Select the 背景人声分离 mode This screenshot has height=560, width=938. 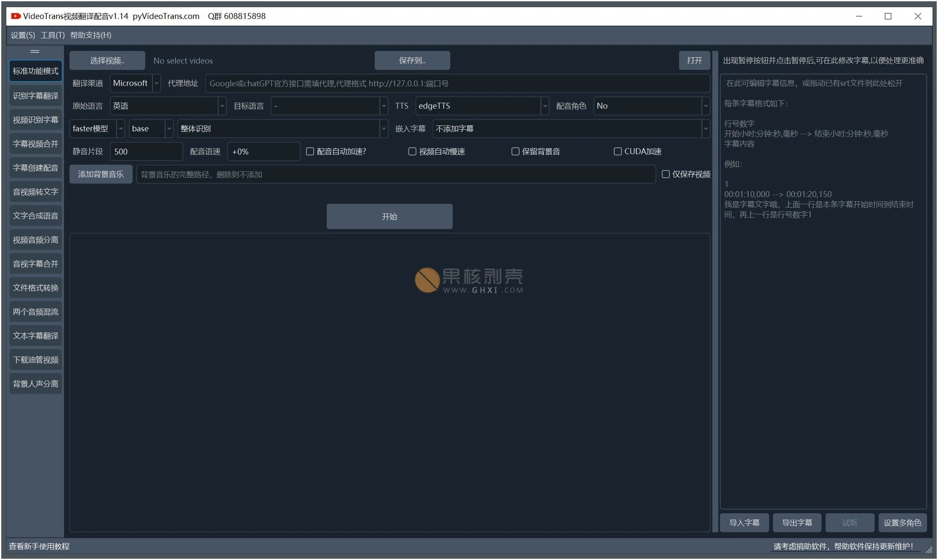[35, 383]
